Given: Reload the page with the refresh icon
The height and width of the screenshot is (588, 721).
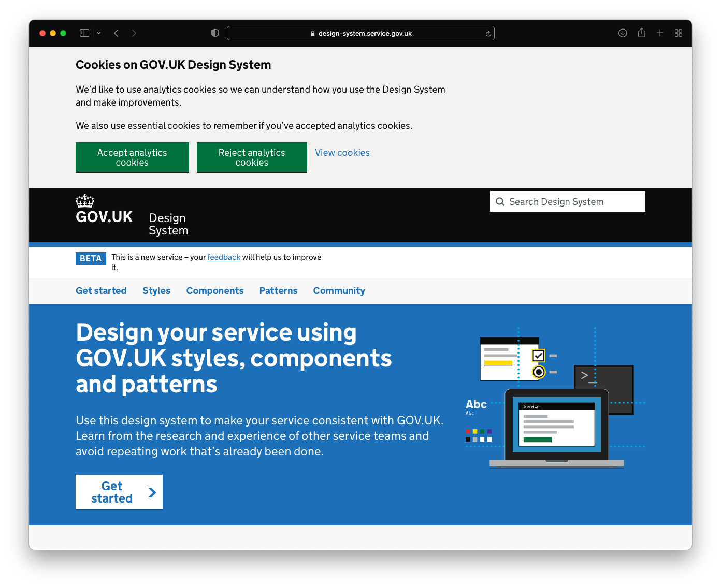Looking at the screenshot, I should click(488, 34).
